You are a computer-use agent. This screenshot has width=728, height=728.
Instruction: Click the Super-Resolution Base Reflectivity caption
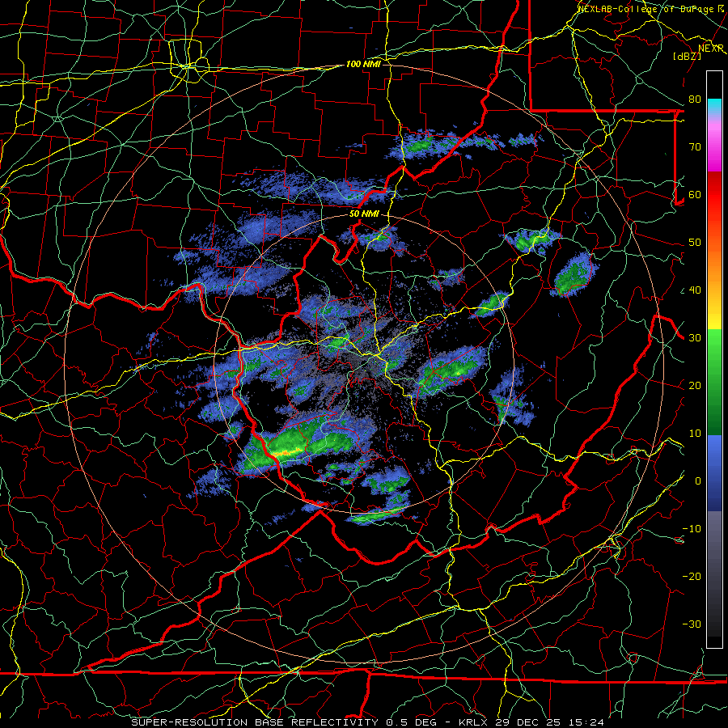367,722
